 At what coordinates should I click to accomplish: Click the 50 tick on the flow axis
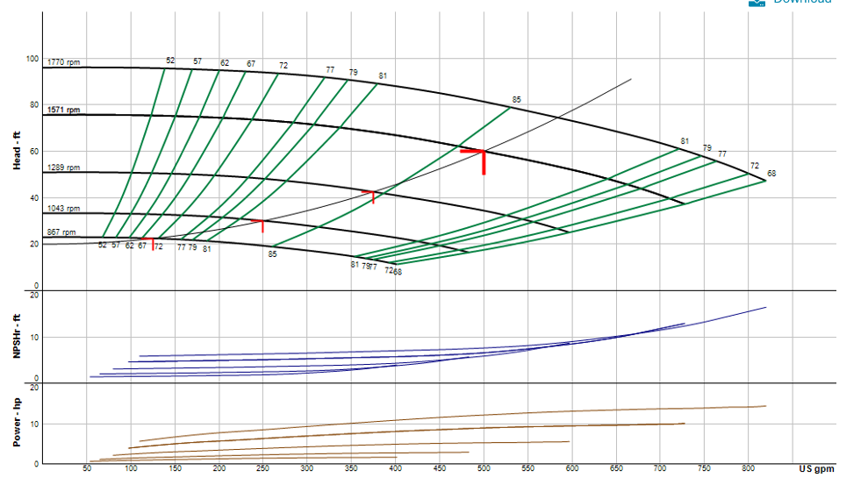pyautogui.click(x=87, y=468)
